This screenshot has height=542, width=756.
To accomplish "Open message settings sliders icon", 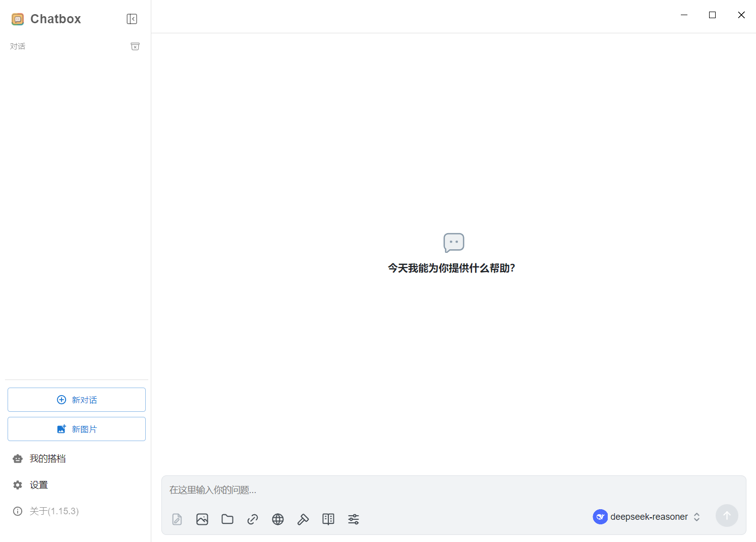I will 353,519.
